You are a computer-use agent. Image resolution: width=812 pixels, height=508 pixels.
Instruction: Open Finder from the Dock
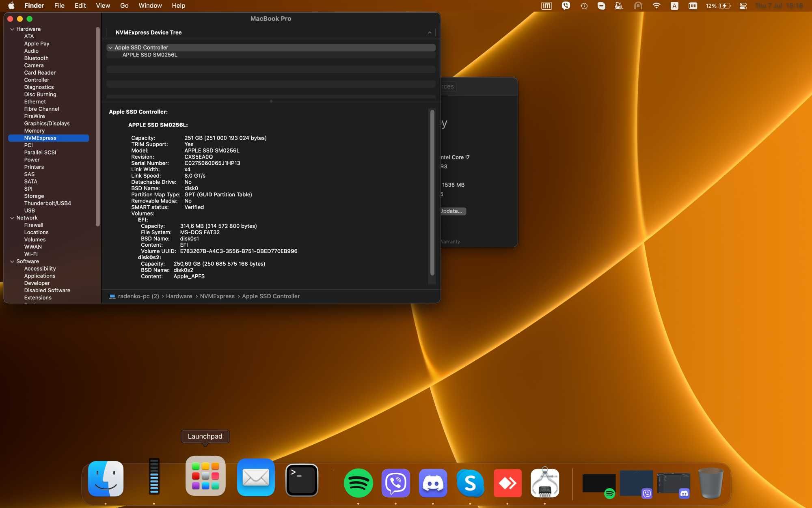[106, 479]
